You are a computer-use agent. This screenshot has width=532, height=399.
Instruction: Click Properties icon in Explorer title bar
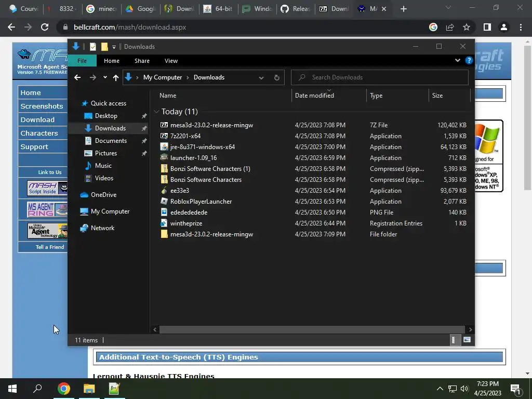(x=92, y=46)
